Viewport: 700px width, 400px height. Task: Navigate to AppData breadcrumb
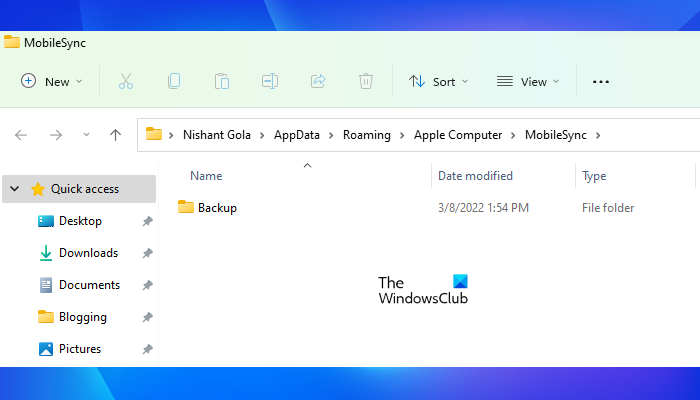coord(297,135)
